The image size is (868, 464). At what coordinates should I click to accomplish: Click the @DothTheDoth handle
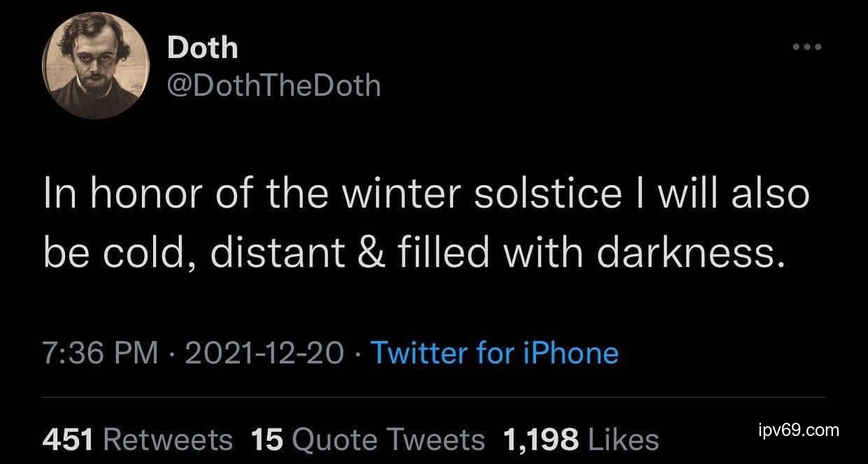pos(274,85)
